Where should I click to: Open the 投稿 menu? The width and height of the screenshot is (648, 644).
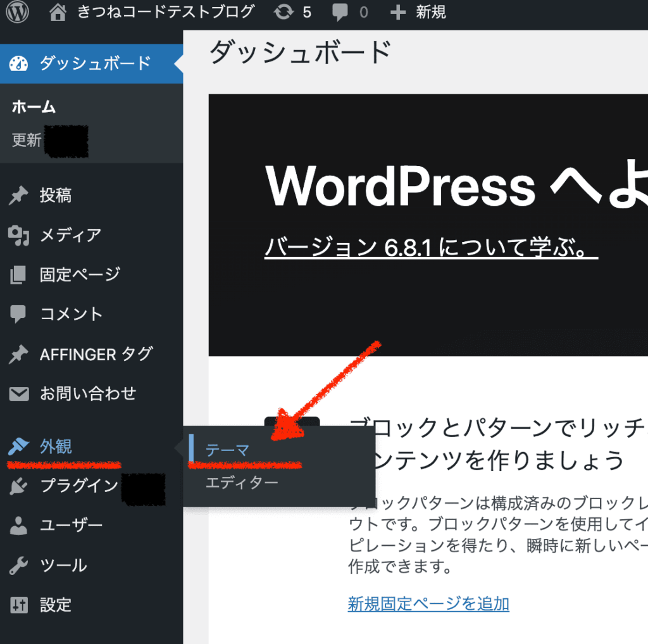pyautogui.click(x=56, y=195)
